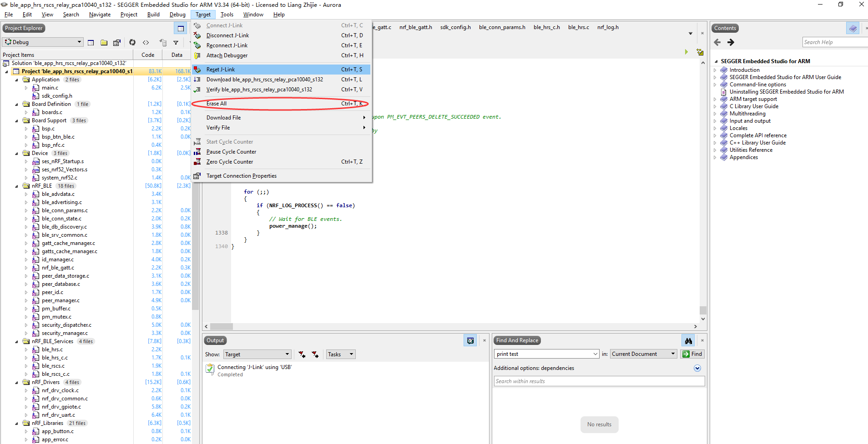The image size is (868, 444).
Task: Choose the Download ble_app_hrs_rscs_relay_pca10040_s132 entry
Action: point(281,80)
